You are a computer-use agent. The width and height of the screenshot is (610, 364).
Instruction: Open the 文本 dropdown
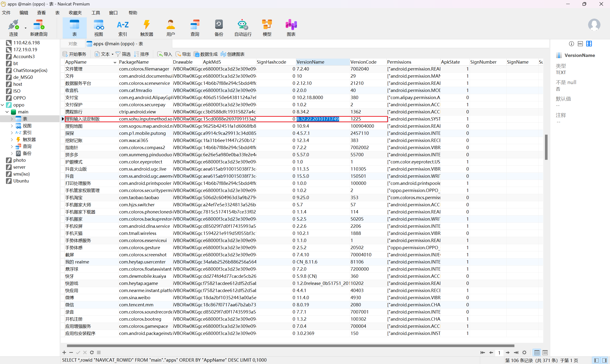click(x=104, y=54)
